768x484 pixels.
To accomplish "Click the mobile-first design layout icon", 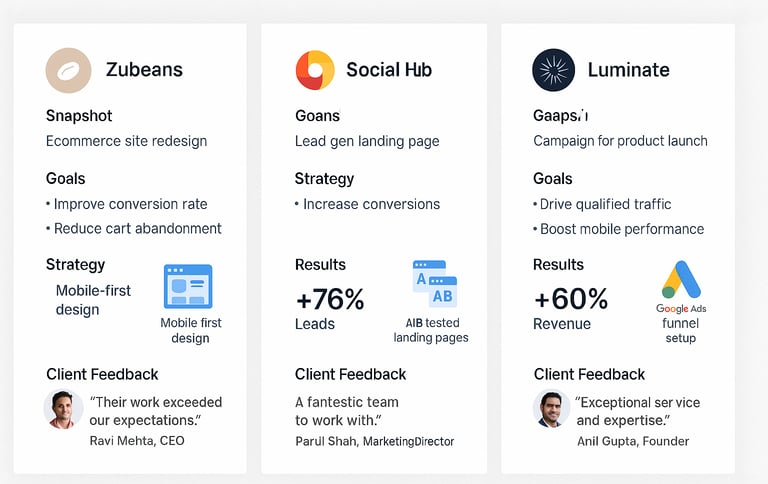I will tap(188, 287).
